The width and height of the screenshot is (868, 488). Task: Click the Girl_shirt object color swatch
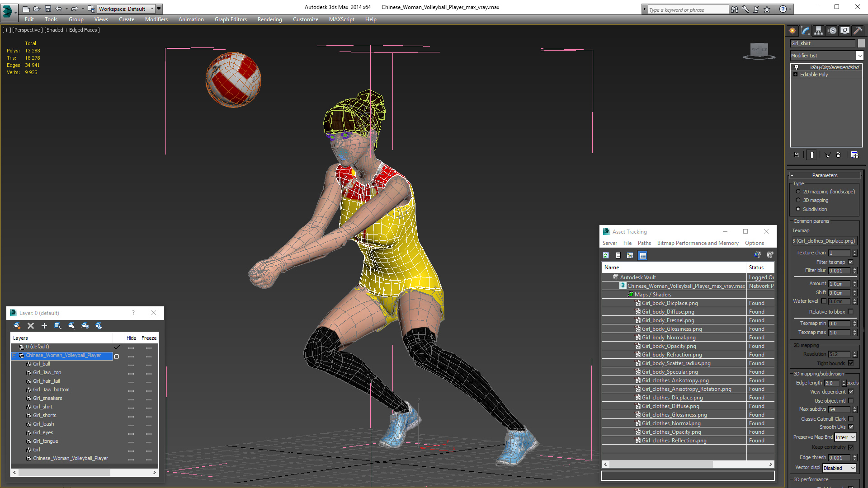pyautogui.click(x=861, y=43)
